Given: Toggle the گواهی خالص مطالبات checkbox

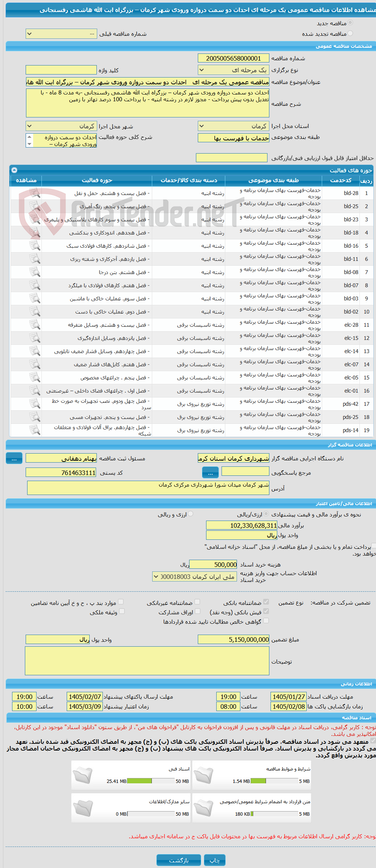Looking at the screenshot, I should 266,621.
